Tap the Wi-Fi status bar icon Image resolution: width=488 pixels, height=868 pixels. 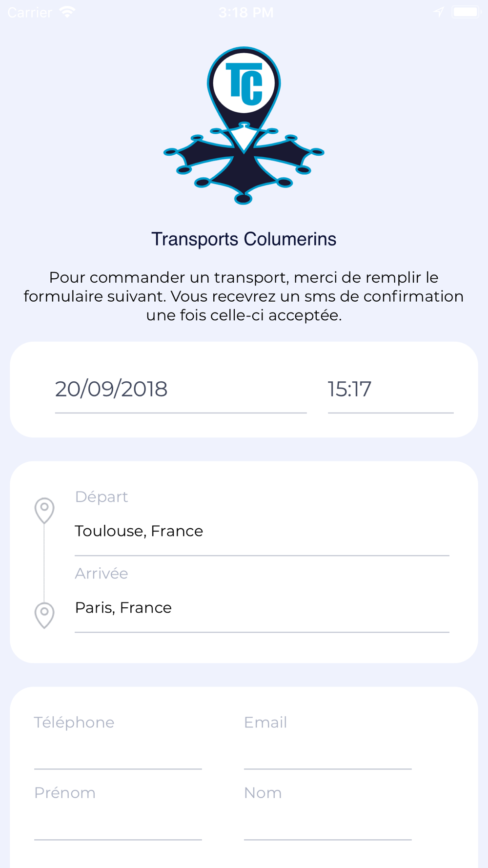coord(67,12)
